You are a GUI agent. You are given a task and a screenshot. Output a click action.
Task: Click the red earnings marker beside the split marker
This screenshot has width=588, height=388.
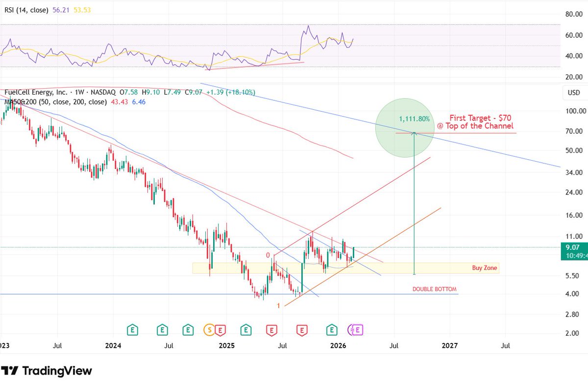click(x=220, y=330)
